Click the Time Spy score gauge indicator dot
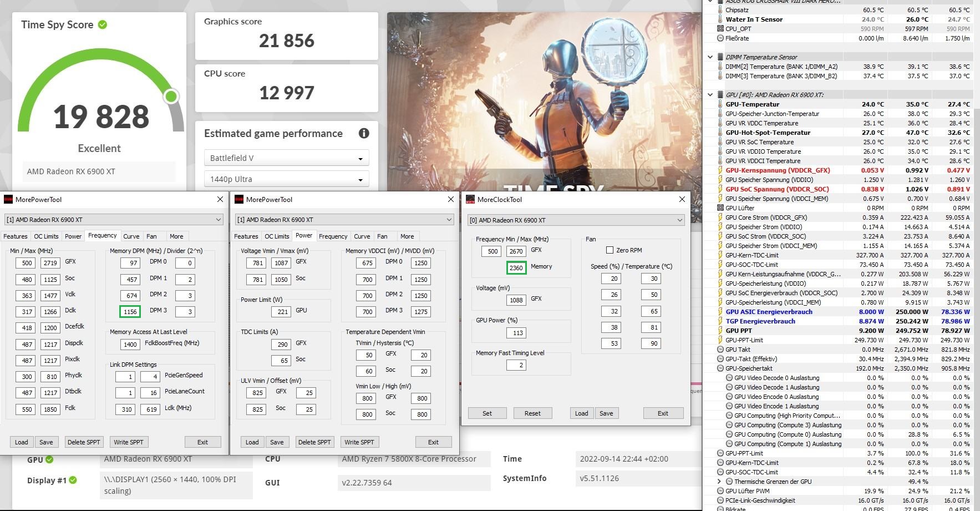 [x=171, y=97]
